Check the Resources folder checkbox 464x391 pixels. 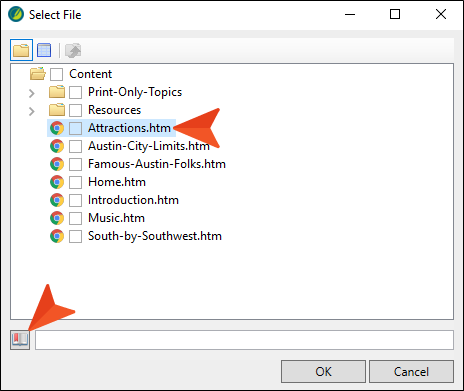click(76, 110)
